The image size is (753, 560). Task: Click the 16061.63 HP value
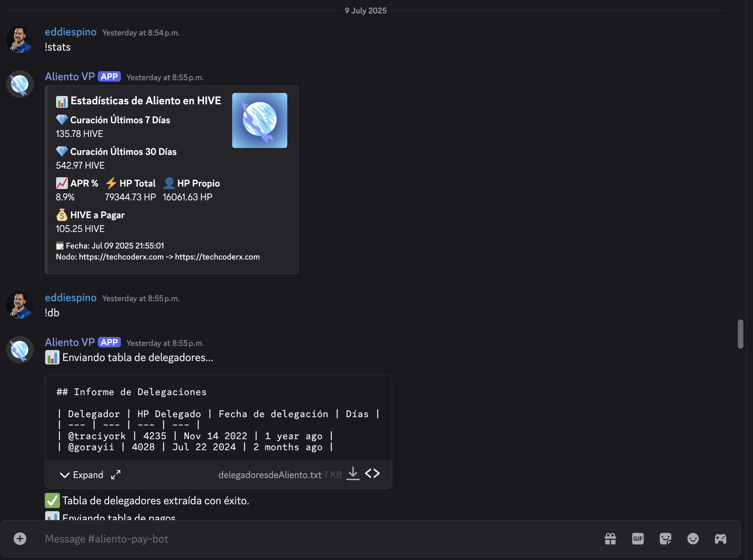pyautogui.click(x=187, y=197)
